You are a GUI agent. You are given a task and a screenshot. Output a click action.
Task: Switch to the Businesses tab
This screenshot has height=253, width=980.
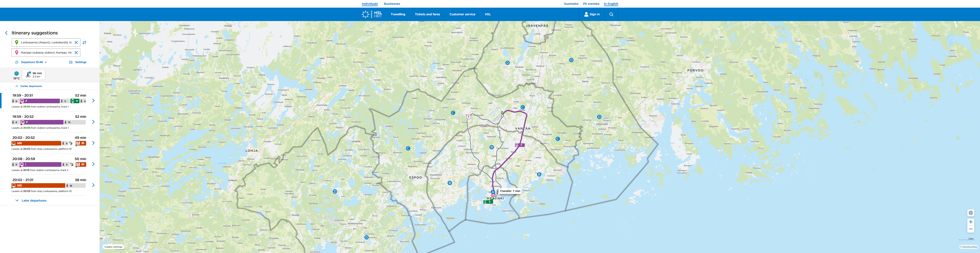tap(392, 4)
